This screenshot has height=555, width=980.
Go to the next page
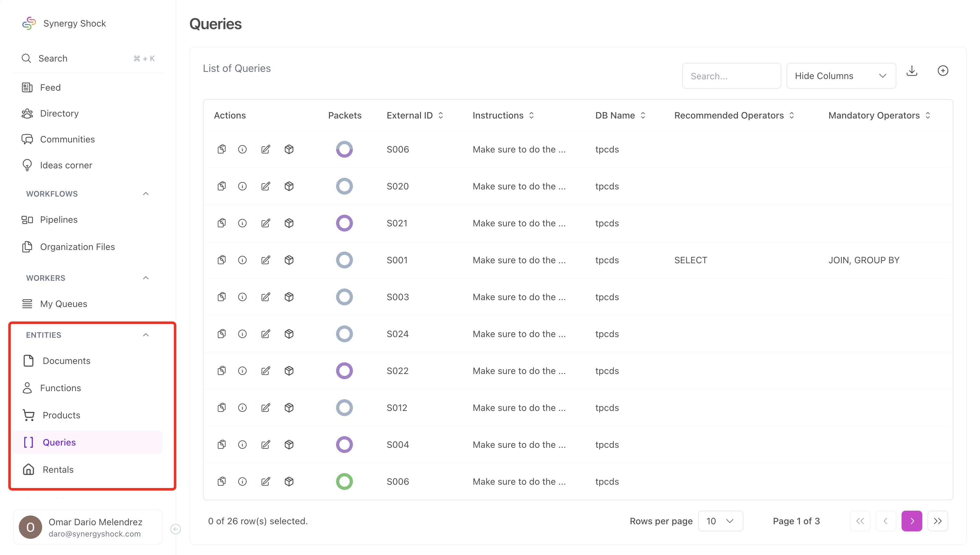click(912, 521)
